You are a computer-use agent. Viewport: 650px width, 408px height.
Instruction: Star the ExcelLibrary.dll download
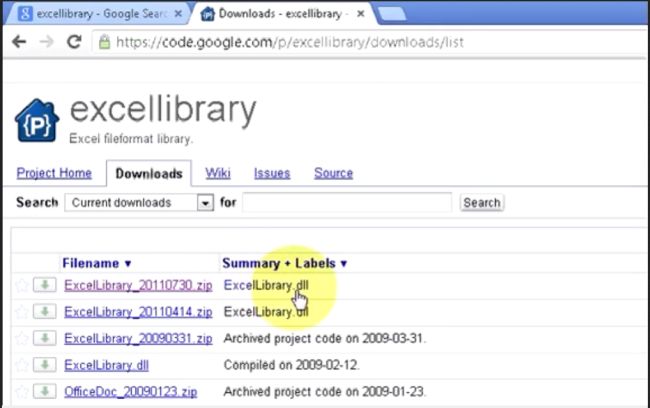click(x=21, y=365)
